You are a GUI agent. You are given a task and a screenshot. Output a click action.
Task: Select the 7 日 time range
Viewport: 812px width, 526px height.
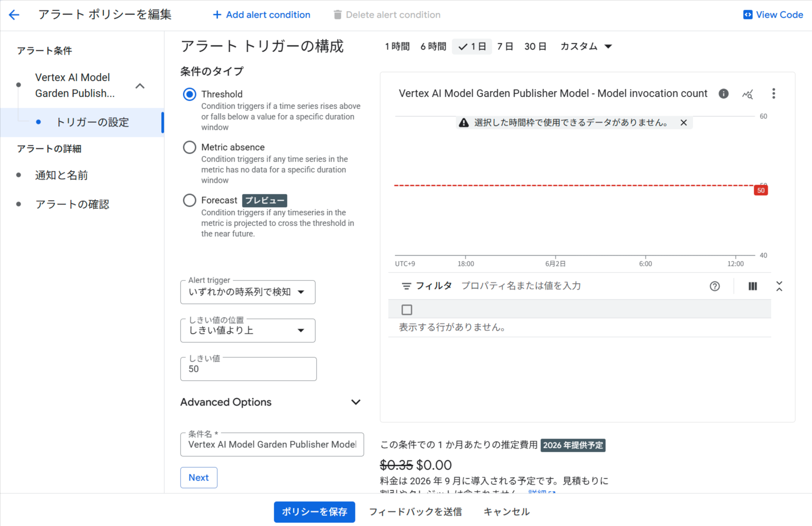click(x=505, y=46)
